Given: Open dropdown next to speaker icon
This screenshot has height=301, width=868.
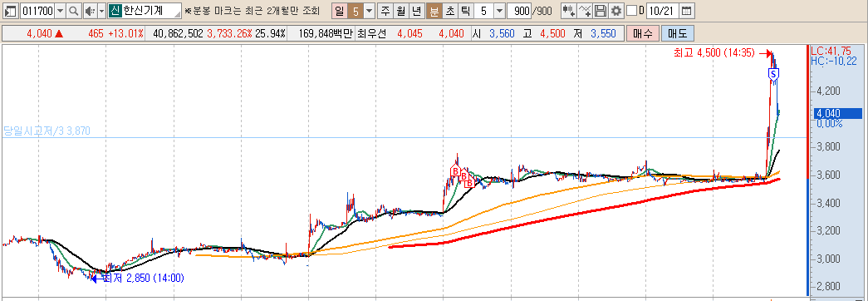Looking at the screenshot, I should point(101,11).
